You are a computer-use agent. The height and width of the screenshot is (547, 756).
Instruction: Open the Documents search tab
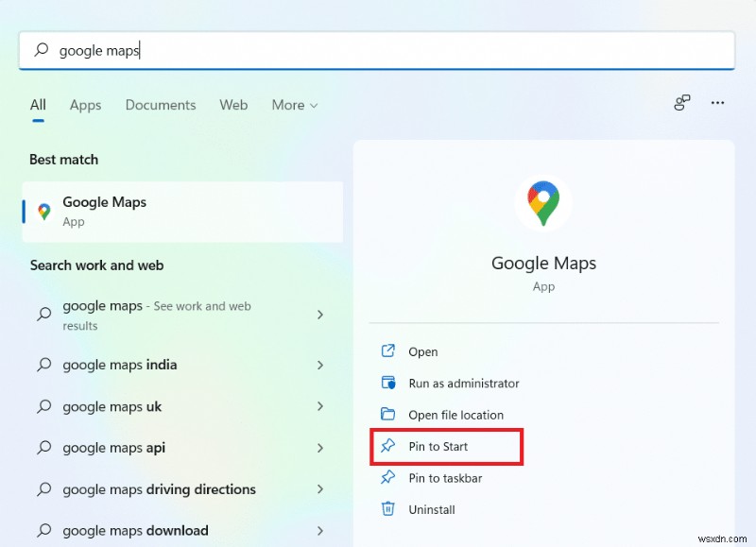pos(160,105)
